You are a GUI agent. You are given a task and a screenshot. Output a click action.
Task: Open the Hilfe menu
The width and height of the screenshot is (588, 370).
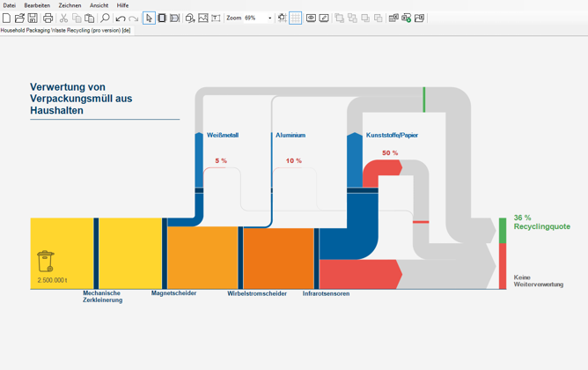pyautogui.click(x=122, y=5)
